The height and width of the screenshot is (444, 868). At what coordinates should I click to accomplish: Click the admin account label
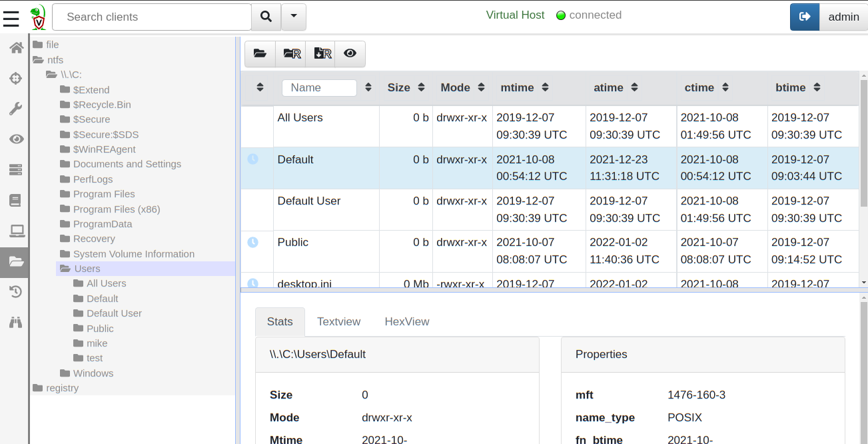click(x=843, y=17)
